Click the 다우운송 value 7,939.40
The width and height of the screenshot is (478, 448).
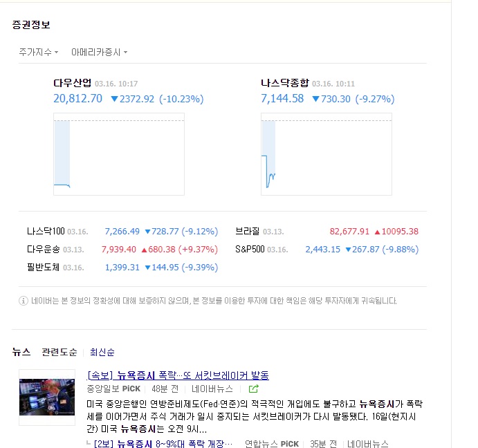(x=119, y=250)
